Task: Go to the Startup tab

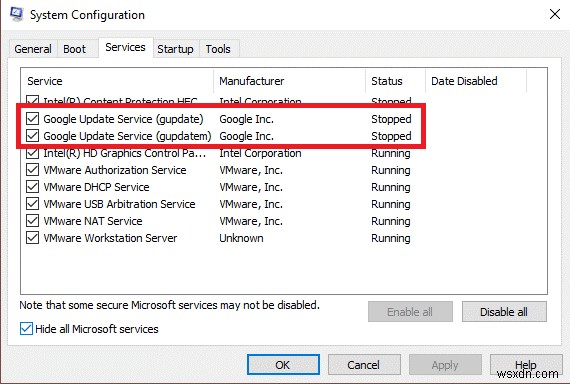Action: pyautogui.click(x=175, y=49)
